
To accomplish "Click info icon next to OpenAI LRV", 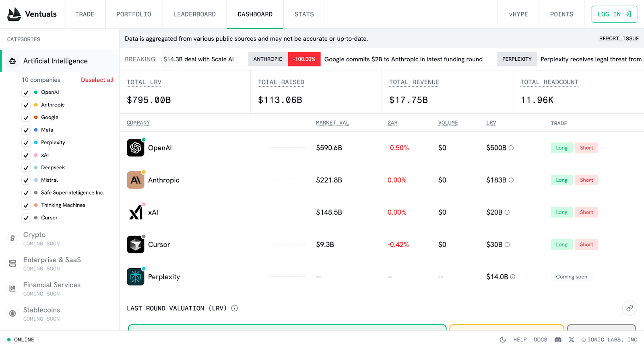I will 511,148.
